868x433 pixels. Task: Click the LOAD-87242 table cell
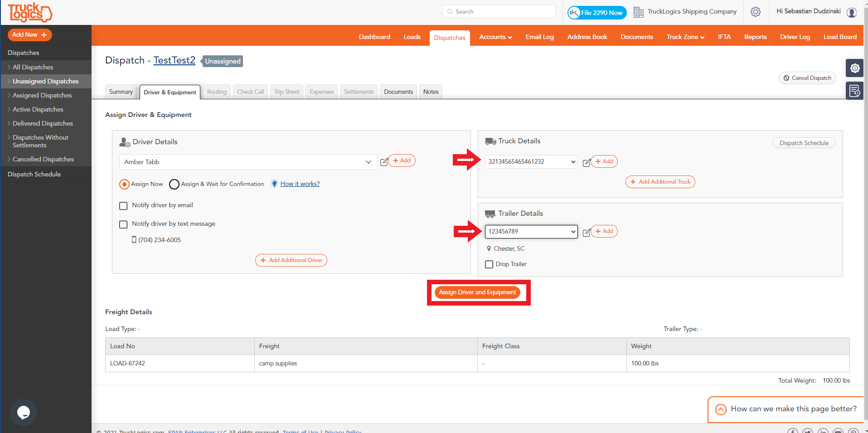click(180, 363)
